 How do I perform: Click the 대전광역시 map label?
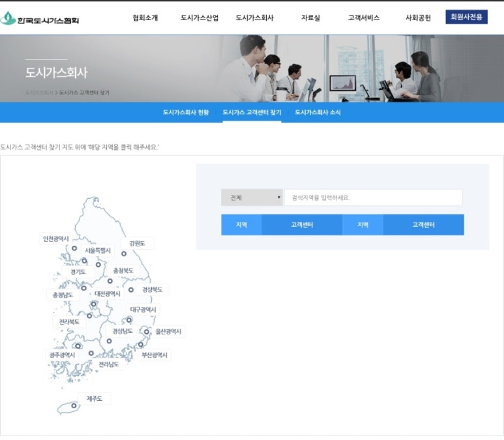click(x=108, y=294)
